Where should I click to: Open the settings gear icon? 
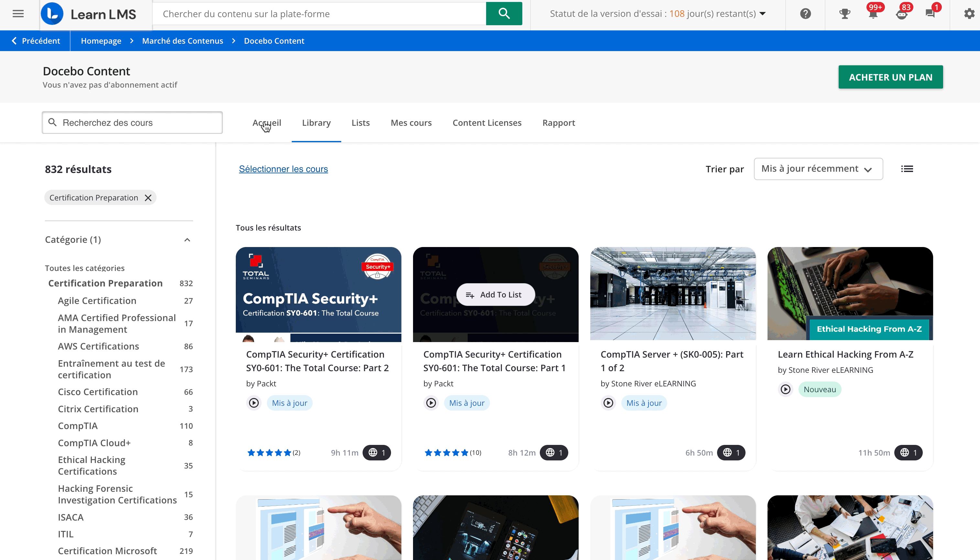pyautogui.click(x=969, y=14)
